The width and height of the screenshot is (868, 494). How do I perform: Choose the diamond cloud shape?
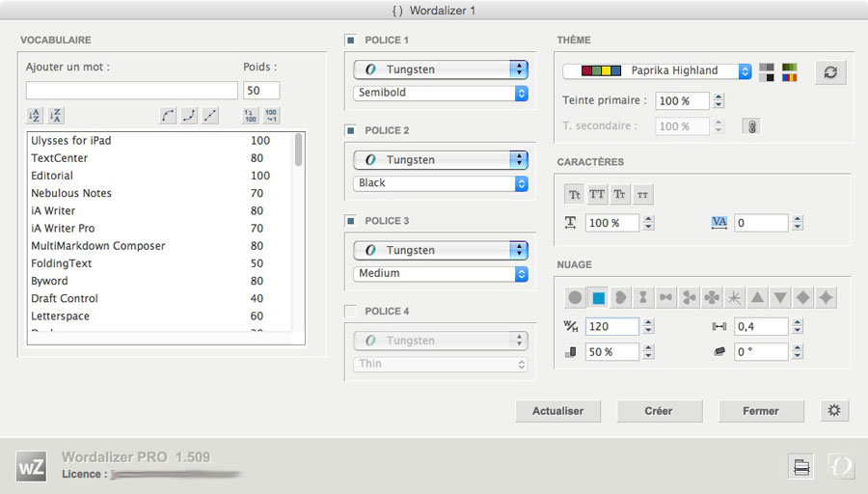point(802,297)
